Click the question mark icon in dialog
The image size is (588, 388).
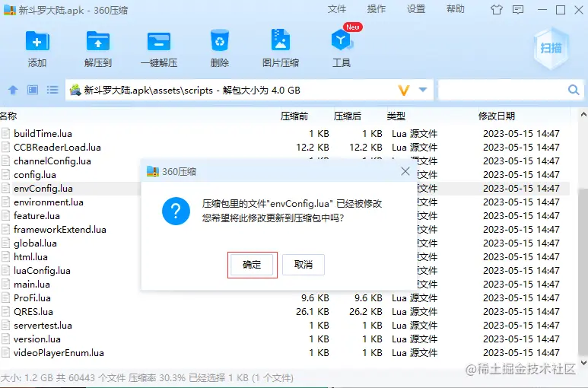[x=176, y=211]
